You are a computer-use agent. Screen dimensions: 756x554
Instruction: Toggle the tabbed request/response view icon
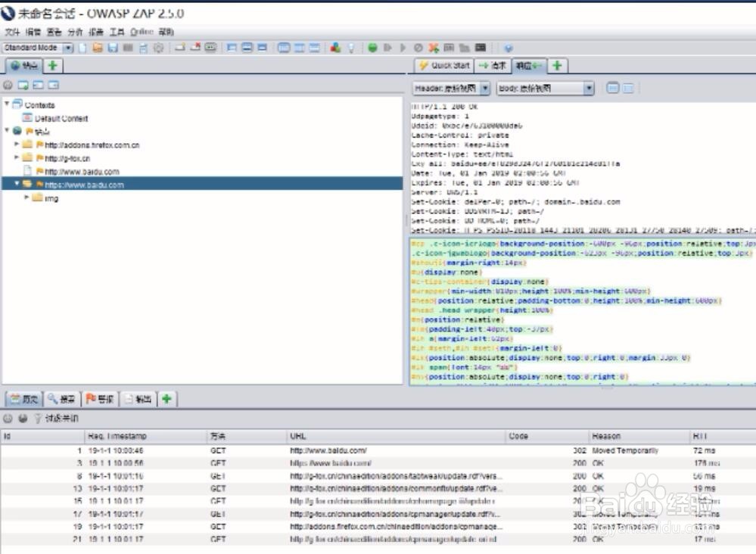[284, 48]
